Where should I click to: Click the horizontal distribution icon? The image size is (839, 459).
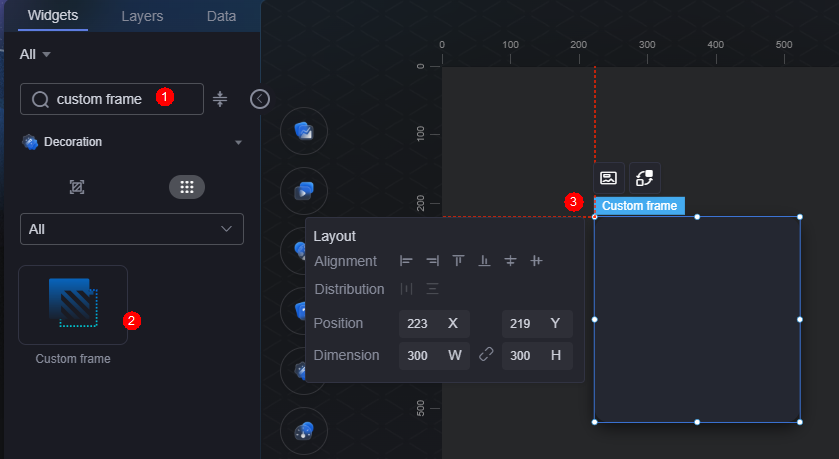pyautogui.click(x=406, y=289)
